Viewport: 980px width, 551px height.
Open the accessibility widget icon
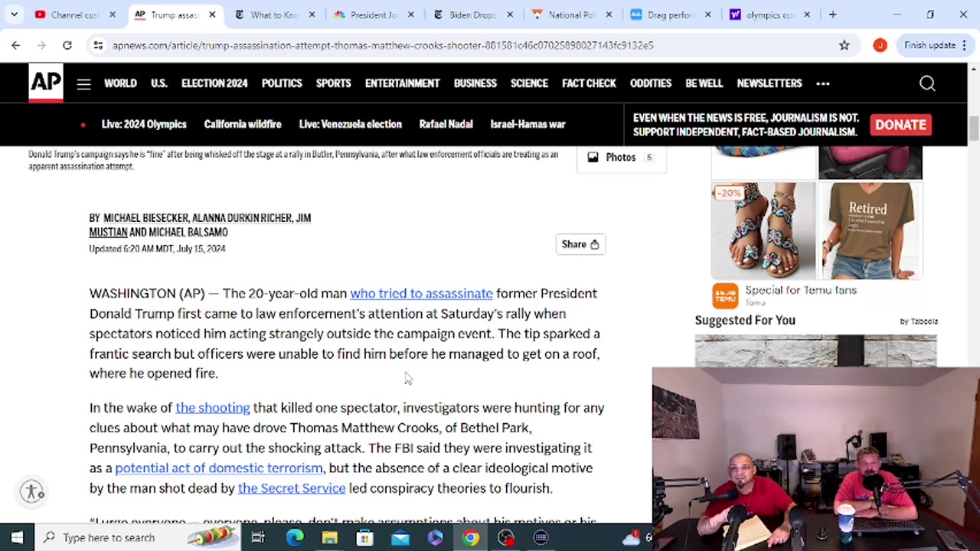tap(32, 492)
